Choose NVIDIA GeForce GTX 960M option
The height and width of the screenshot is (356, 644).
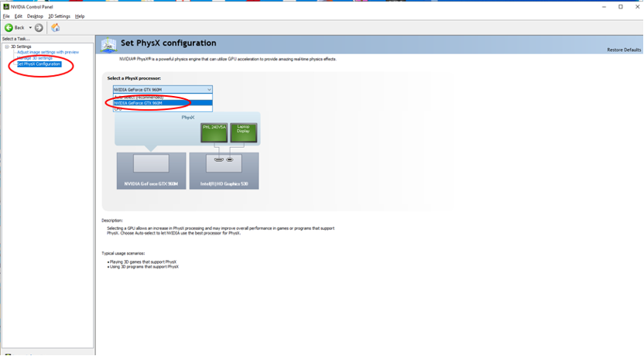(163, 103)
